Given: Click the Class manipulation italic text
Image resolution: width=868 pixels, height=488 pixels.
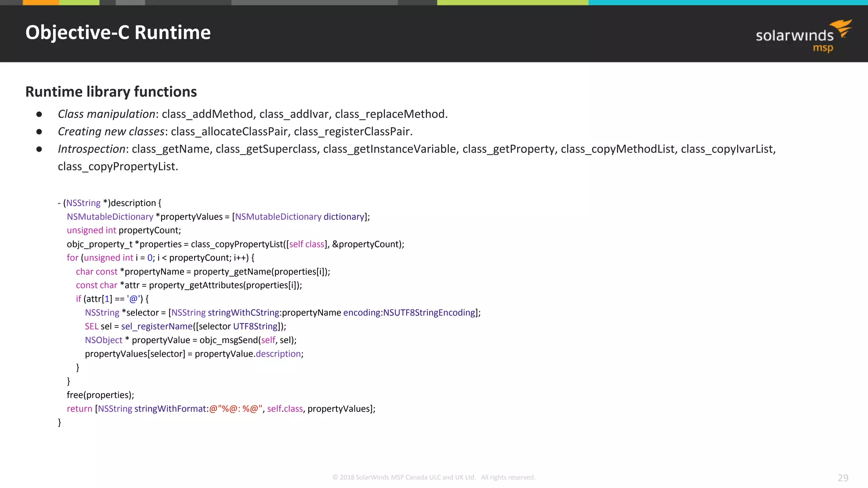Looking at the screenshot, I should (x=106, y=114).
